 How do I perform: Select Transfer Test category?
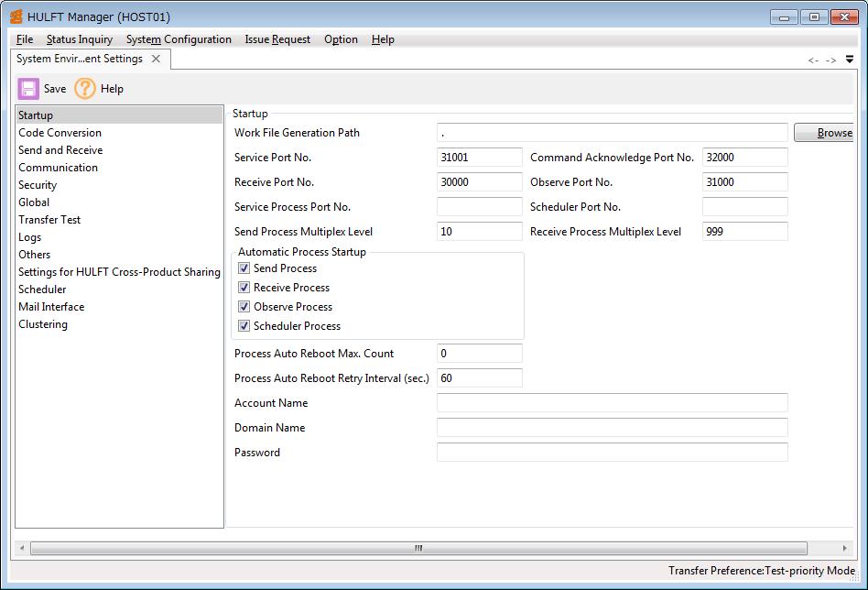coord(119,220)
